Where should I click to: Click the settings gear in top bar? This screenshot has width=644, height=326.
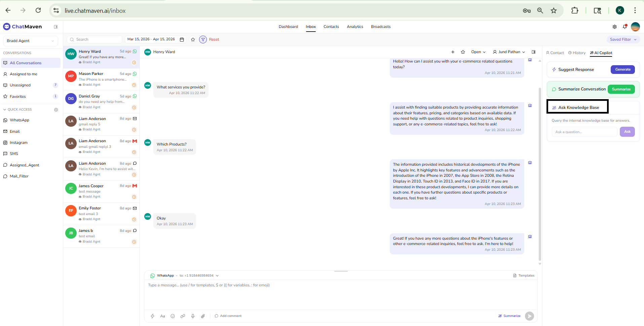614,27
